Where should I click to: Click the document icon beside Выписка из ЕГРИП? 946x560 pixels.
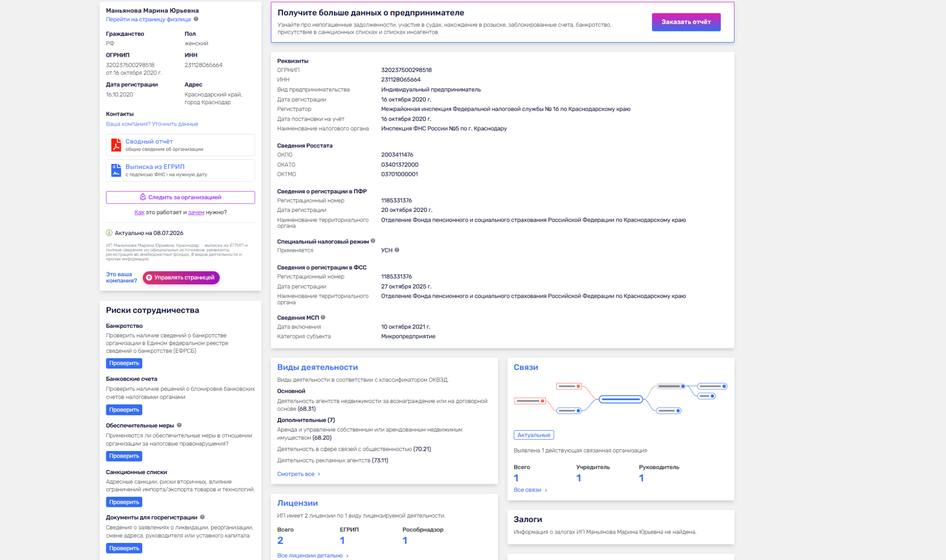pyautogui.click(x=116, y=170)
